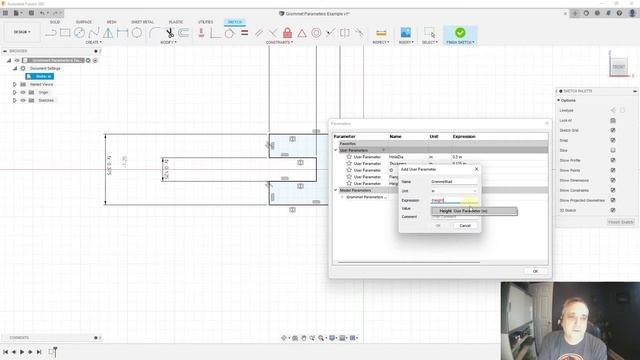640x360 pixels.
Task: Apply the Concentric constraint
Action: point(316,33)
